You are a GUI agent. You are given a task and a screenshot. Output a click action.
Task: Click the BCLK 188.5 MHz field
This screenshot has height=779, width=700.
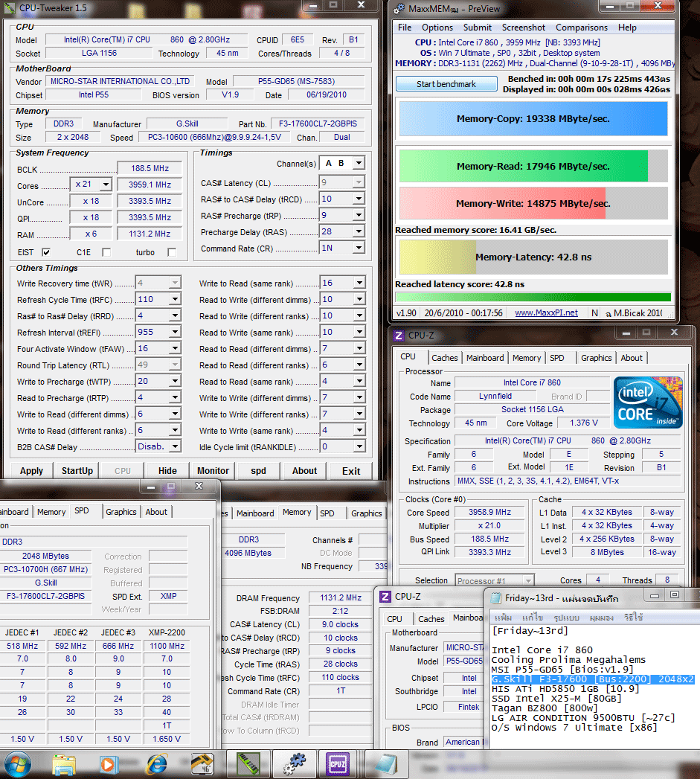(x=150, y=168)
